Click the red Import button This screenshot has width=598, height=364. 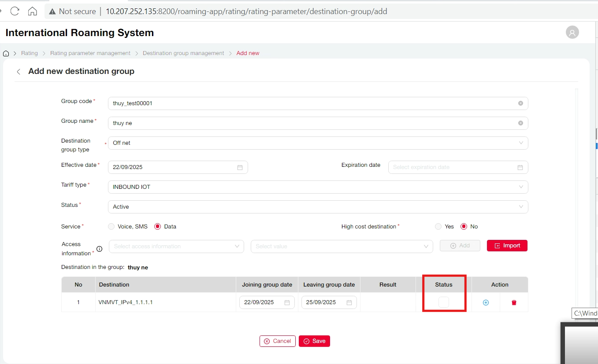(507, 246)
